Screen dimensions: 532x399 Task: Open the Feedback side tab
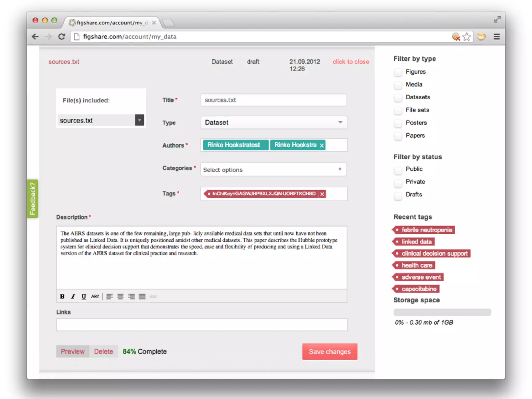[x=33, y=199]
